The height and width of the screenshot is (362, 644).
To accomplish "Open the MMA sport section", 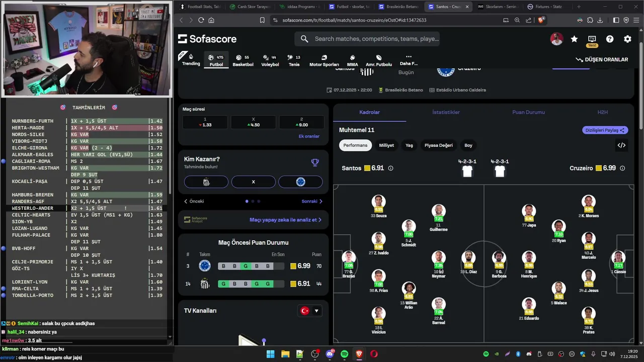I will [352, 60].
